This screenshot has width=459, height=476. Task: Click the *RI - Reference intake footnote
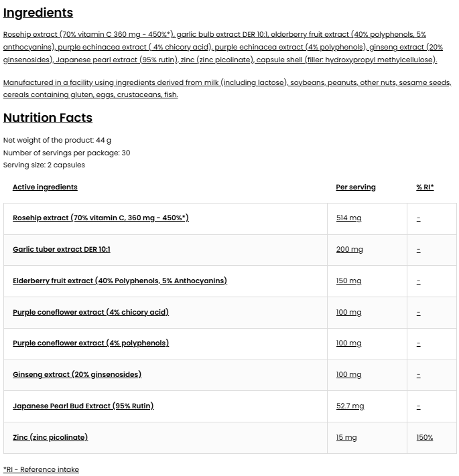41,470
